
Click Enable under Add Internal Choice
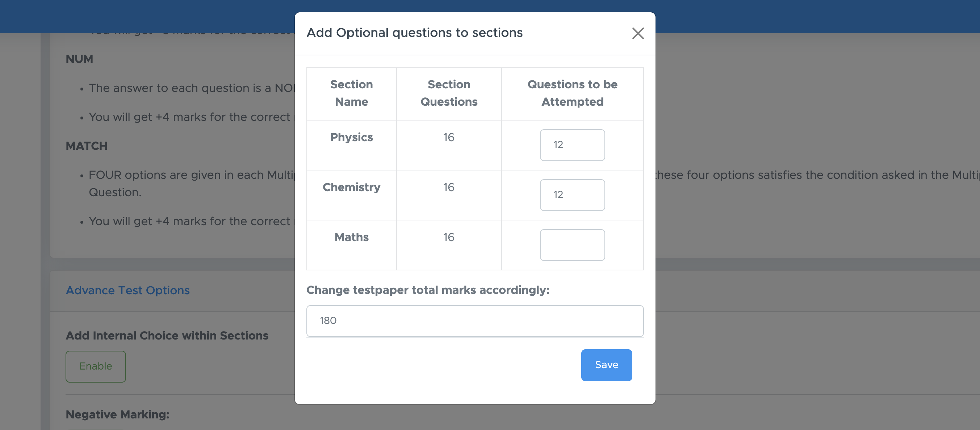click(96, 366)
